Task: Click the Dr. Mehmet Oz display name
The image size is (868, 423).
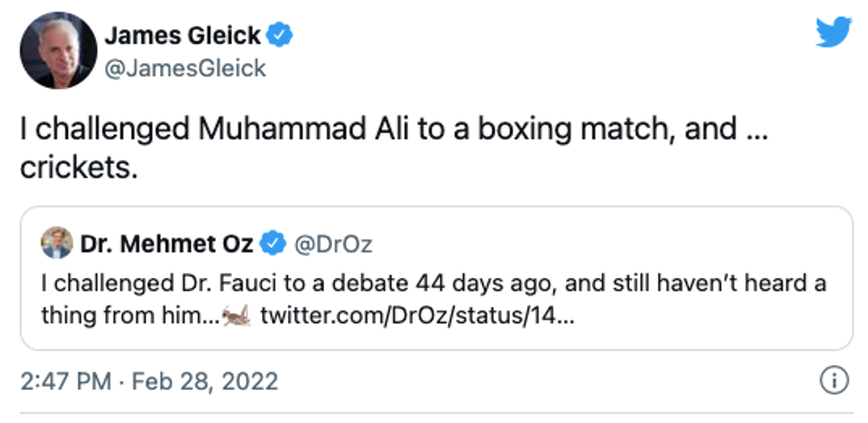Action: tap(167, 243)
